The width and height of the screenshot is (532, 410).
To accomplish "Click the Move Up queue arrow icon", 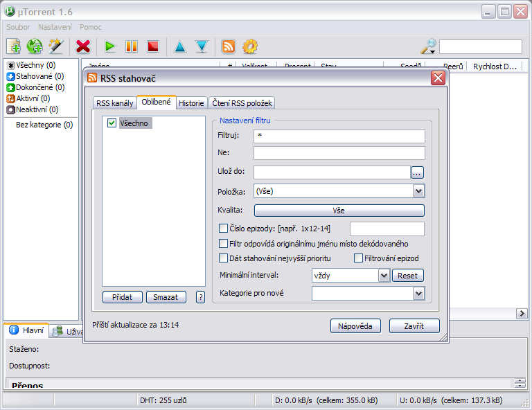I will pos(179,46).
